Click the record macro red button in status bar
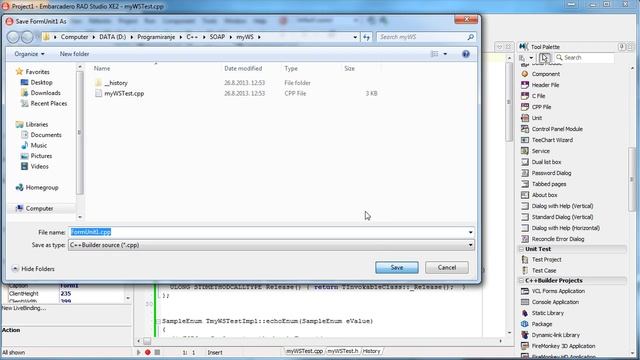Screen dimensions: 640x360 coord(148,352)
